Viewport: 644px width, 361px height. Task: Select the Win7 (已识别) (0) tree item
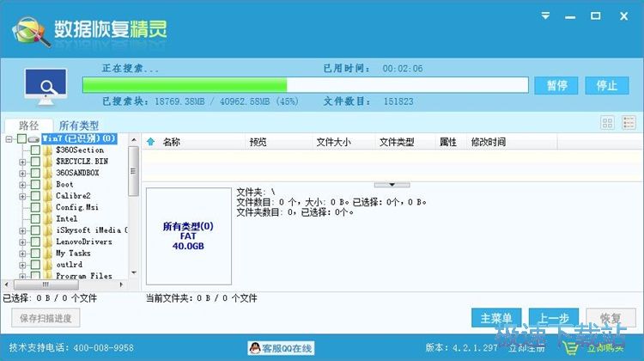coord(79,138)
